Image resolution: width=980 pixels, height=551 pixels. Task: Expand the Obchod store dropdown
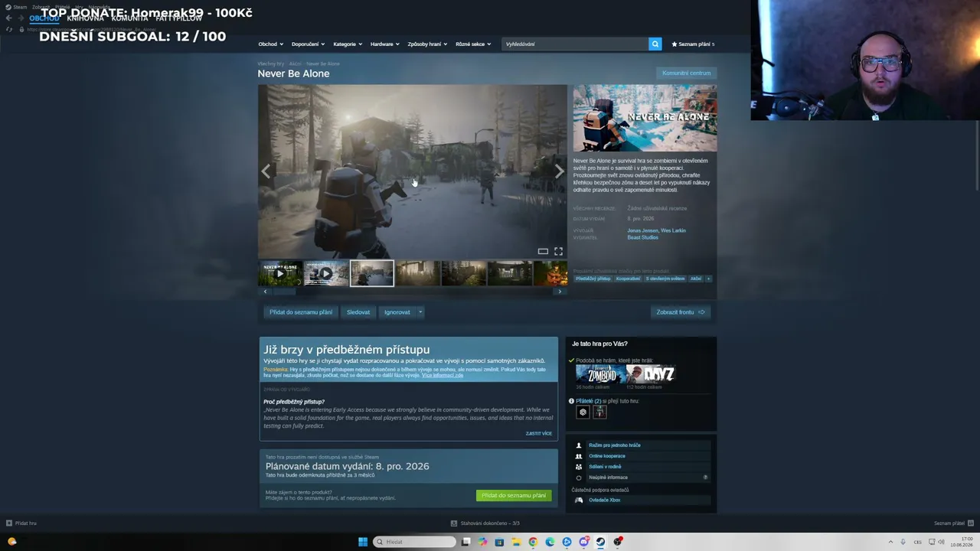point(271,44)
